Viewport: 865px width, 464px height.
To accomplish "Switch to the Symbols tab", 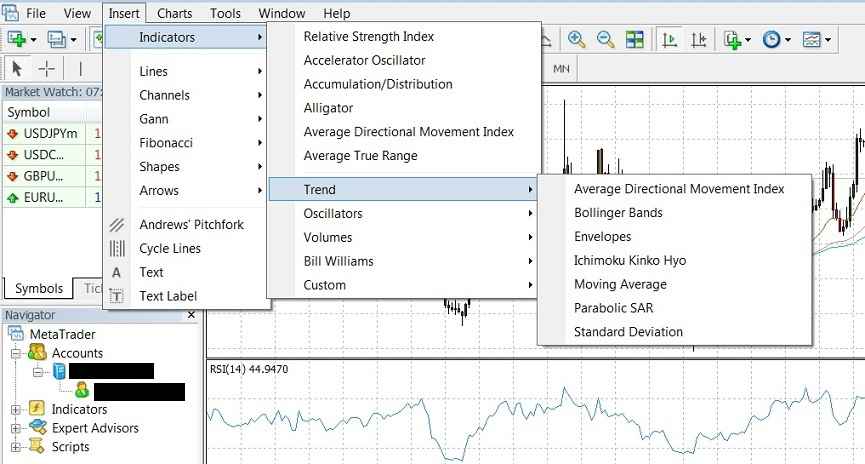I will (38, 289).
